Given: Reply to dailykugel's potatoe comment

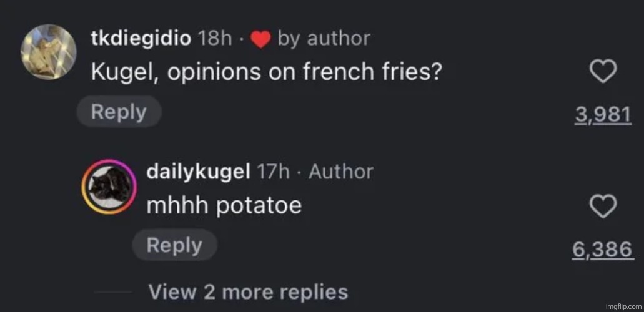Looking at the screenshot, I should 174,245.
